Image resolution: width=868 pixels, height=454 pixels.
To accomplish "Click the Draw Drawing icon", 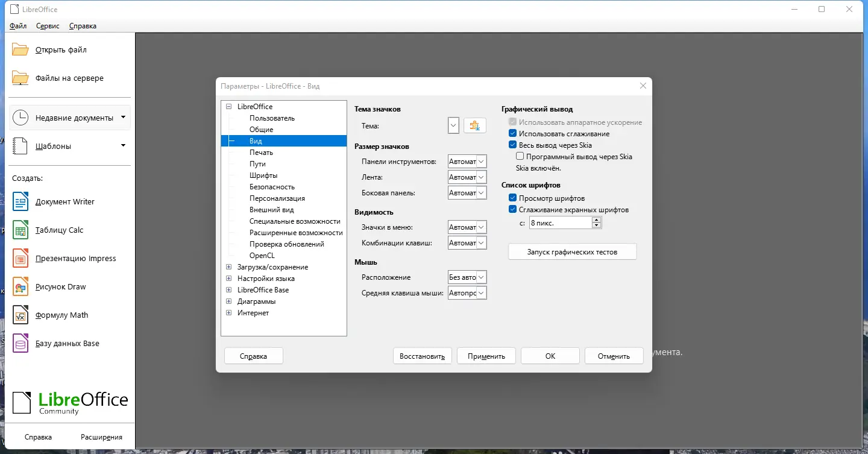I will coord(20,286).
